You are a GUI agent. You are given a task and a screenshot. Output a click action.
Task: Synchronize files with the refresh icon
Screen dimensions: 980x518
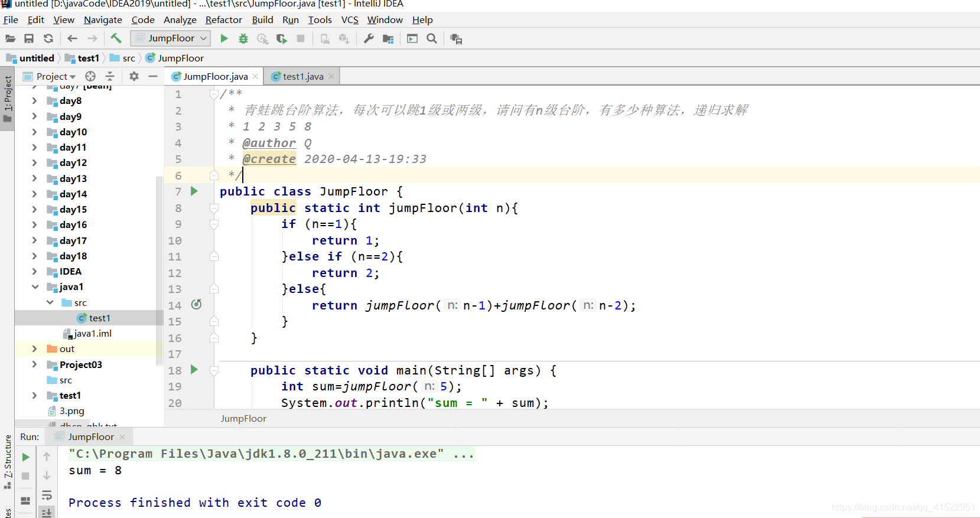pos(48,38)
